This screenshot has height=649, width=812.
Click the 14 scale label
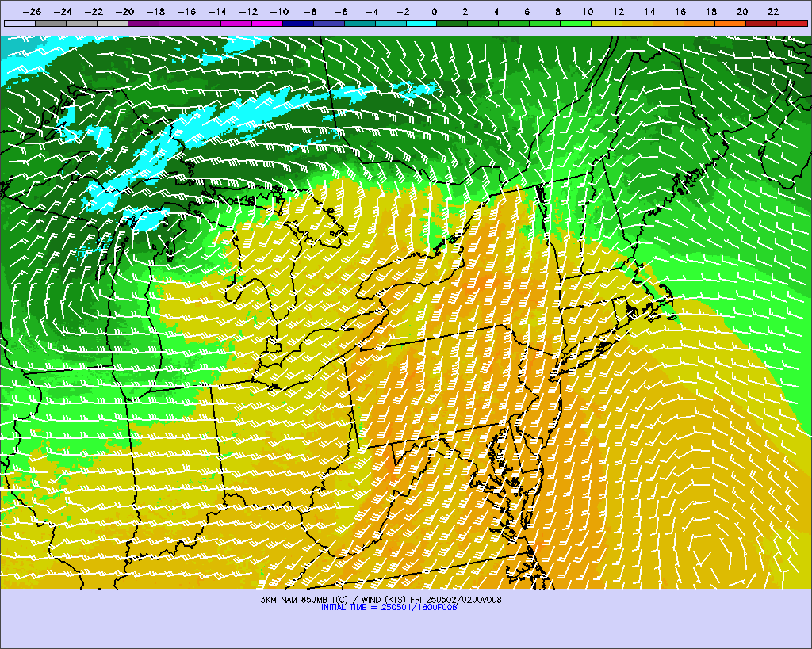tap(649, 11)
